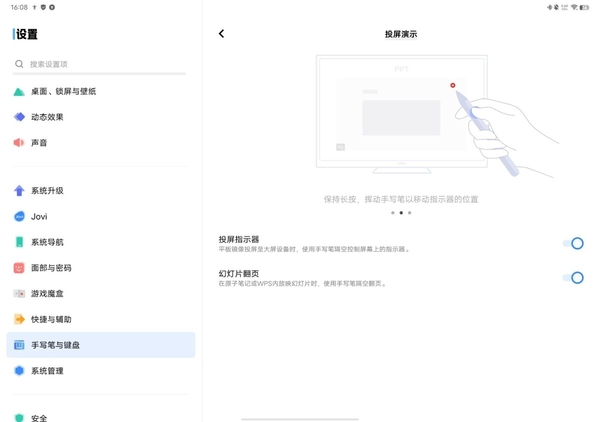The height and width of the screenshot is (422, 600).
Task: Click the blue up-arrow system upgrade icon
Action: (19, 191)
